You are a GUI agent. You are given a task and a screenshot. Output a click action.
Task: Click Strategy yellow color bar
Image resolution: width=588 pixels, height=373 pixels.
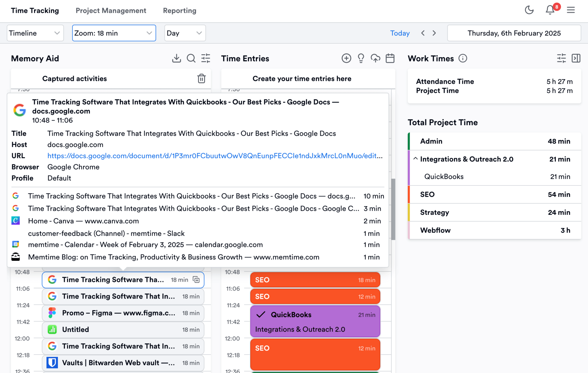409,212
